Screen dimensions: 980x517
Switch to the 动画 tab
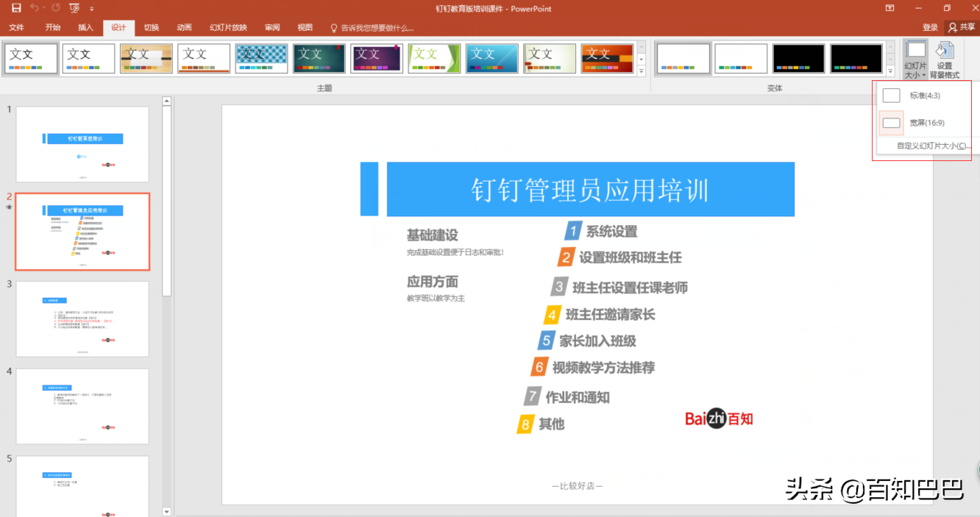[184, 28]
